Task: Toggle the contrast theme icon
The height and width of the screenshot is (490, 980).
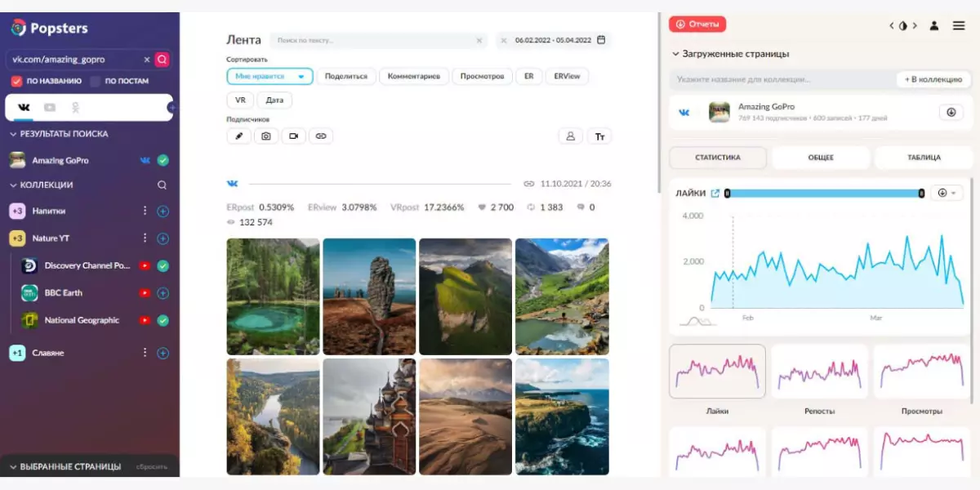Action: click(903, 25)
